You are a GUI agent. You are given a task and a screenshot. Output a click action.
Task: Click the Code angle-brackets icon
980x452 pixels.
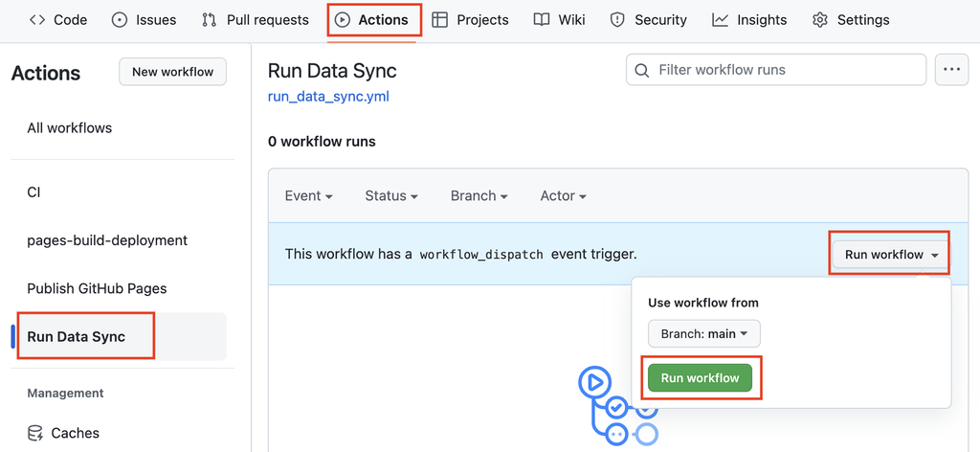(x=37, y=20)
